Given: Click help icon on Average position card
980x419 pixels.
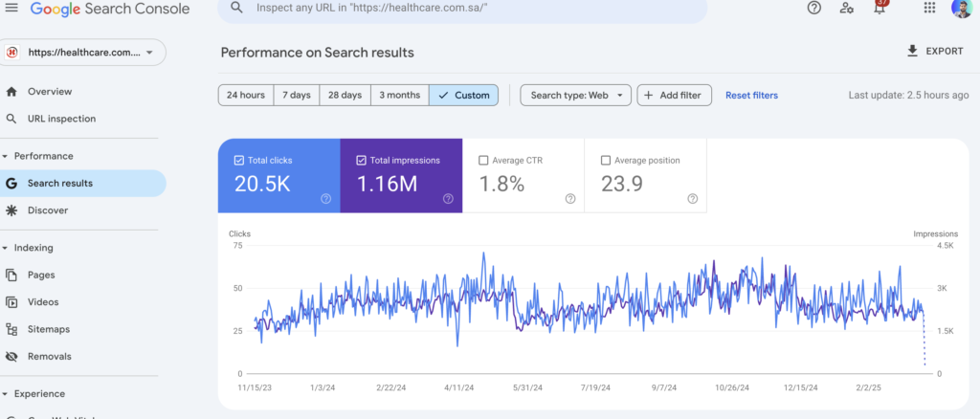Looking at the screenshot, I should click(693, 199).
